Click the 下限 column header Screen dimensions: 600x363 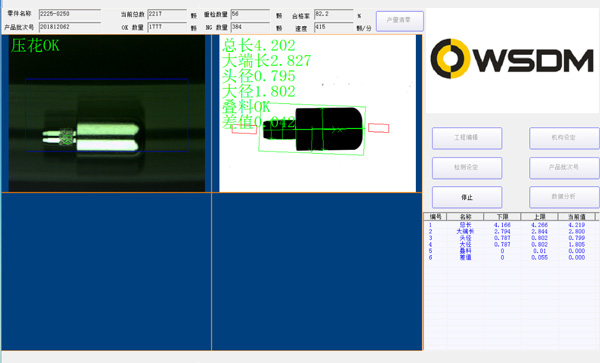tap(502, 216)
